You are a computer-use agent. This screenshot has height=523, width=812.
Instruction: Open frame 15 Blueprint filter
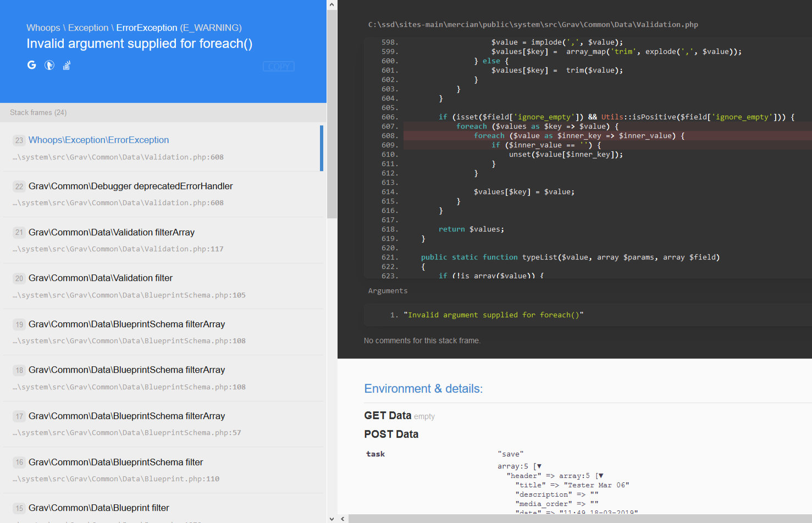[x=163, y=509]
